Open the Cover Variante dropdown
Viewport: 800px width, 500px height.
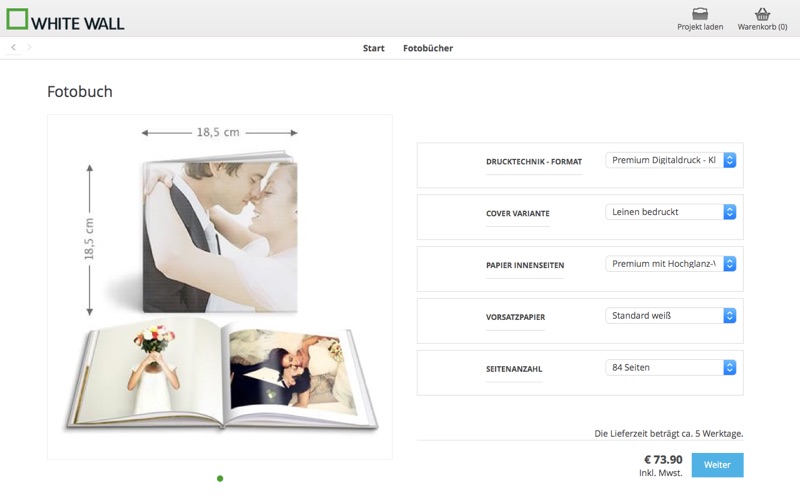click(x=670, y=212)
